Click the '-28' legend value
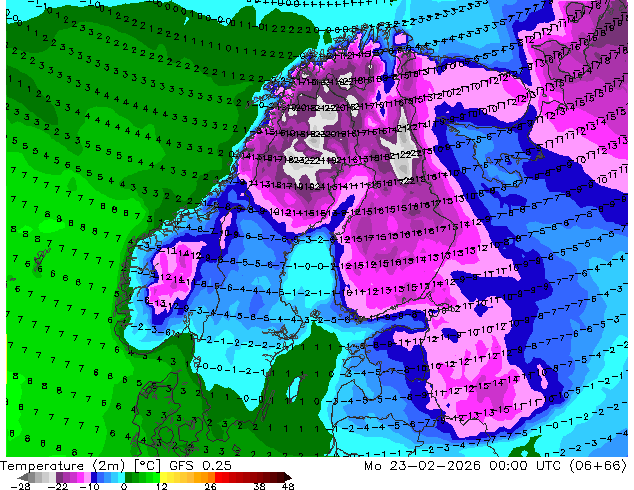The height and width of the screenshot is (490, 634). [20, 486]
